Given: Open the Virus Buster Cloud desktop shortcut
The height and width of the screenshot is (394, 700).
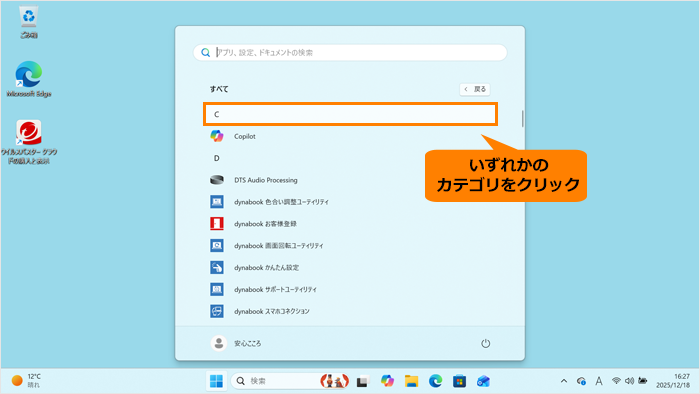Looking at the screenshot, I should tap(29, 142).
